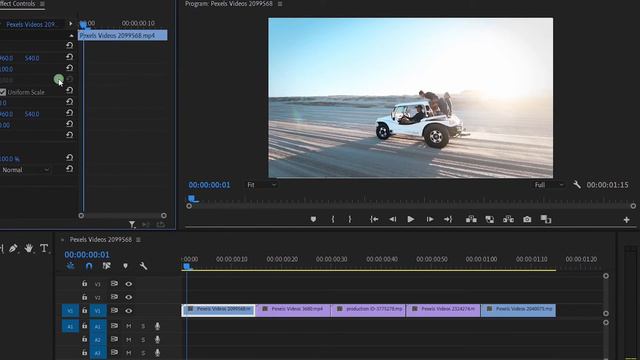Solo audio track A2
This screenshot has width=640, height=360.
coord(143,340)
